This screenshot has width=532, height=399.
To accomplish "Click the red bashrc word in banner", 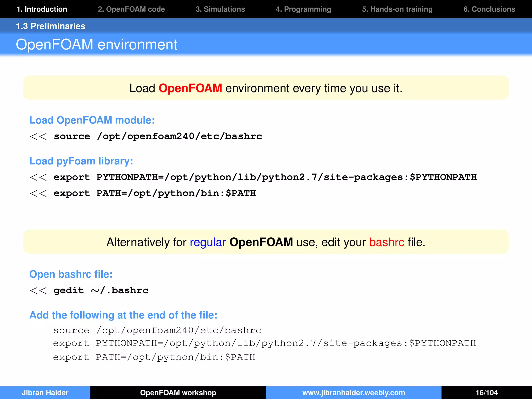I will [x=387, y=242].
